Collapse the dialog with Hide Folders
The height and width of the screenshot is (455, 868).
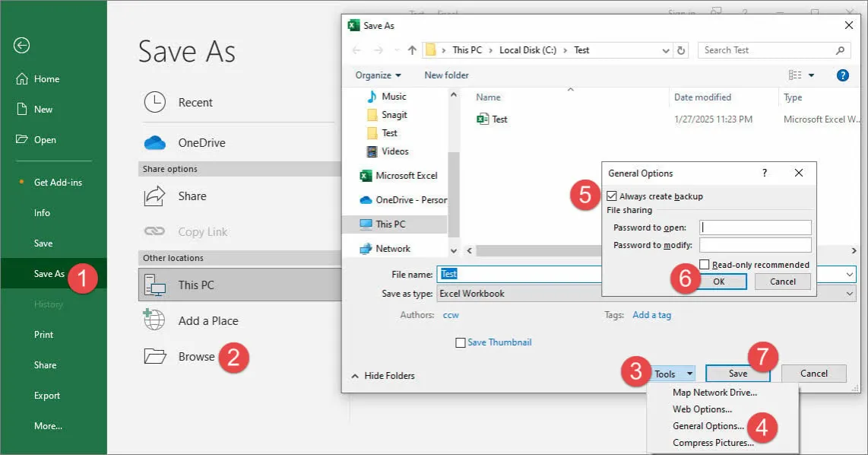point(382,375)
